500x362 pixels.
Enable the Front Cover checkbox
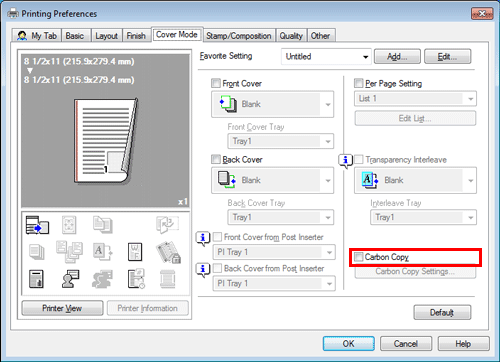tap(216, 83)
